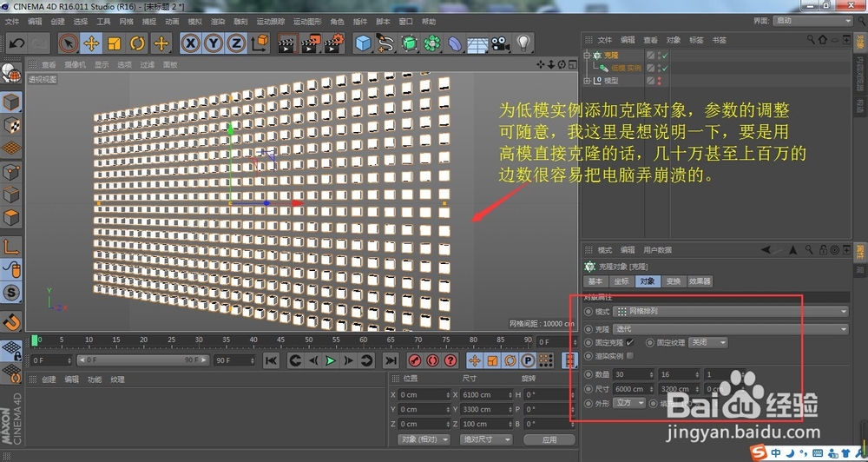This screenshot has height=462, width=868.
Task: Toggle the Y axis lock
Action: tap(214, 43)
